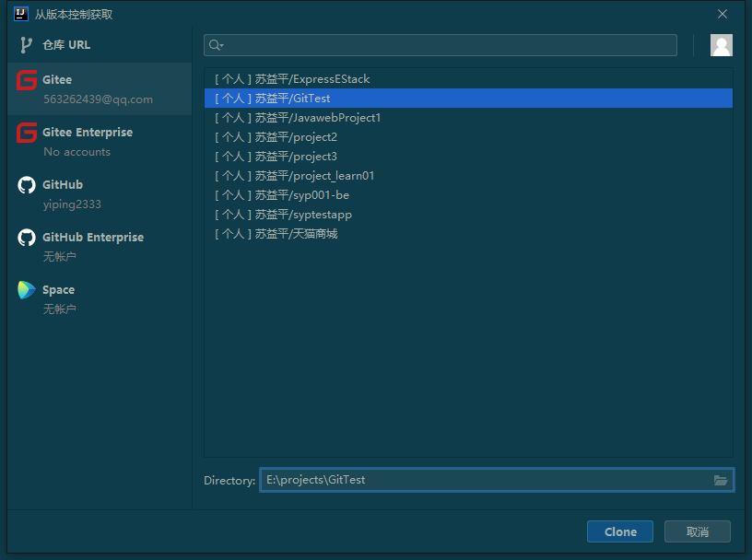Select the Space provider
The width and height of the screenshot is (752, 560).
coord(100,299)
